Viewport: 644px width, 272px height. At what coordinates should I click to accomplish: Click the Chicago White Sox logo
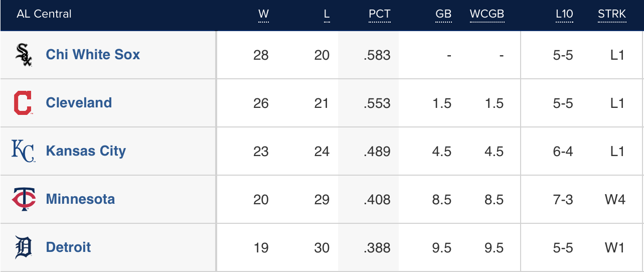[x=24, y=55]
